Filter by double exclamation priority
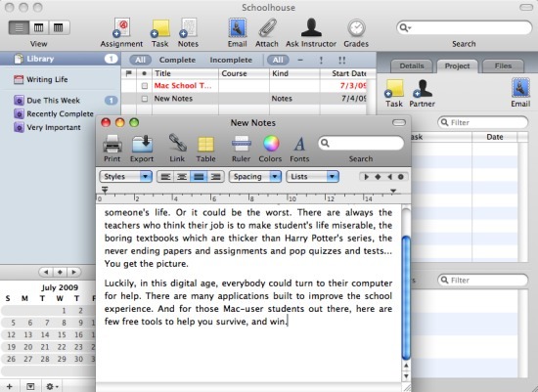 click(x=341, y=61)
